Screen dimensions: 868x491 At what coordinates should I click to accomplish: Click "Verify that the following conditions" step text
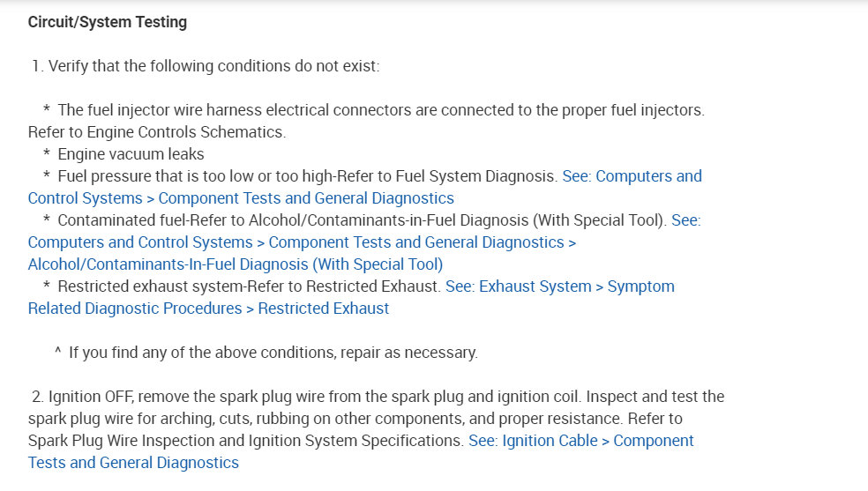click(x=213, y=66)
